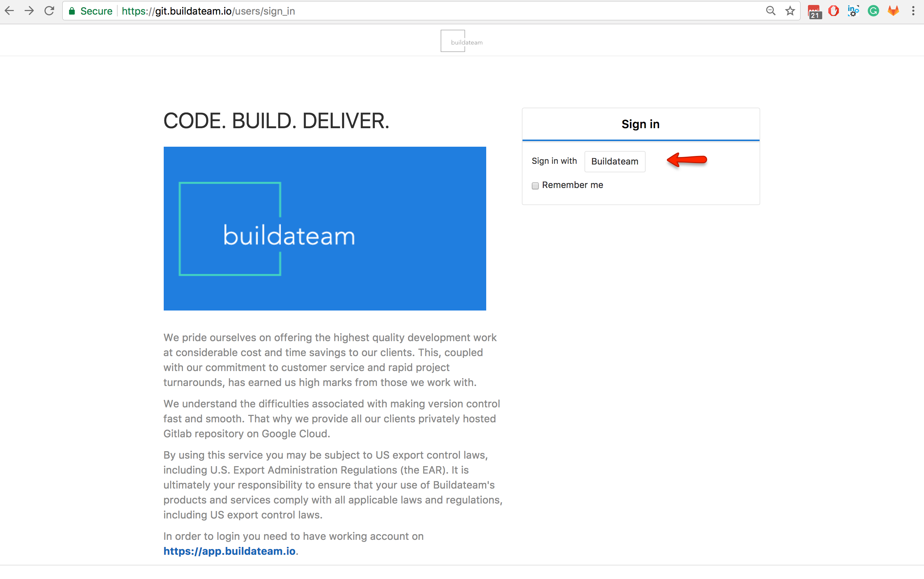The image size is (924, 579).
Task: Open the Chrome three-dot menu
Action: [x=913, y=11]
